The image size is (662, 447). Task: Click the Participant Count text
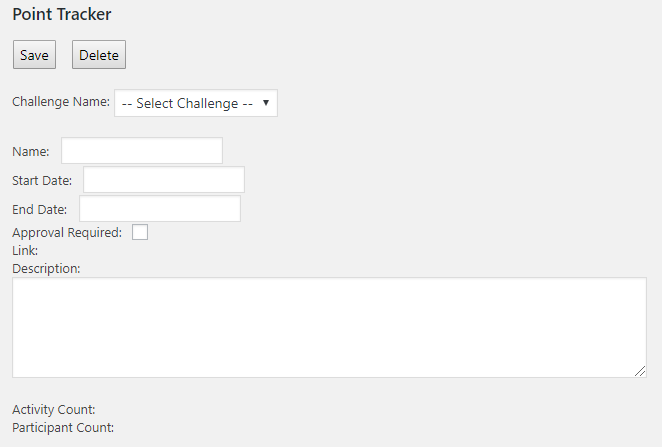click(63, 428)
